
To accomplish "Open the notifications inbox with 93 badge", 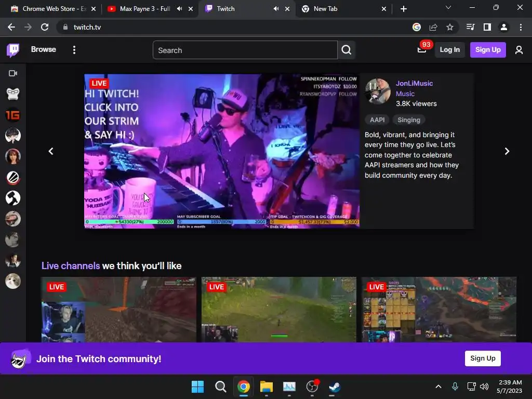I will [x=422, y=50].
